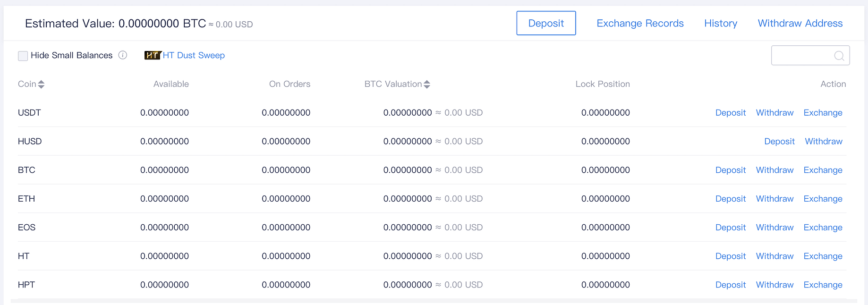Open Withdraw Address page

[x=800, y=23]
